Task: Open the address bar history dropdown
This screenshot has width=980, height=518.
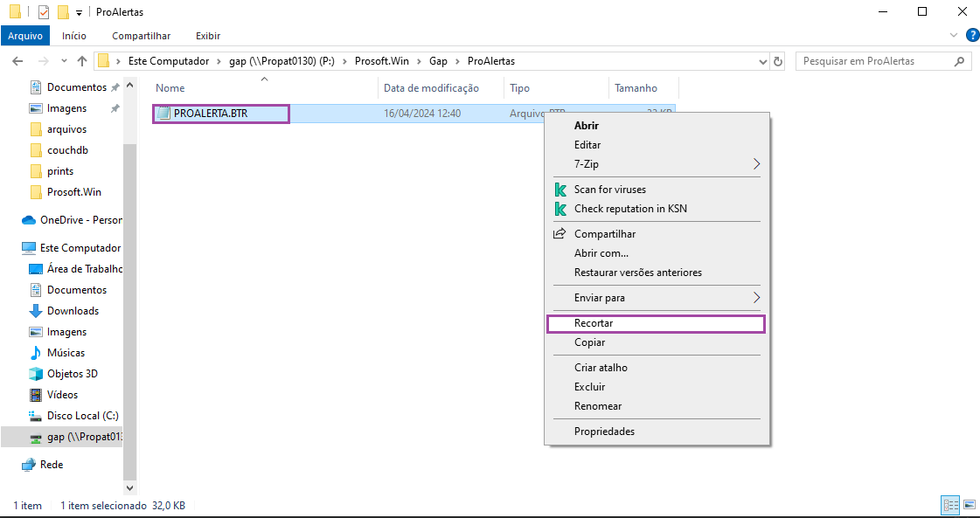Action: point(762,61)
